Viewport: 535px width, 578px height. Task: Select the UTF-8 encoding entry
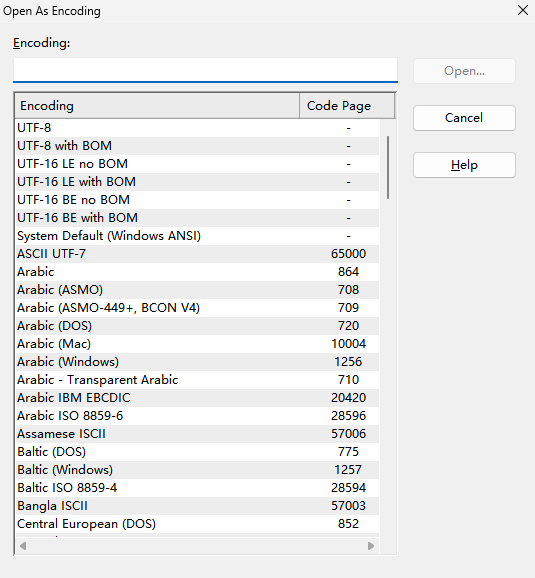pos(197,128)
